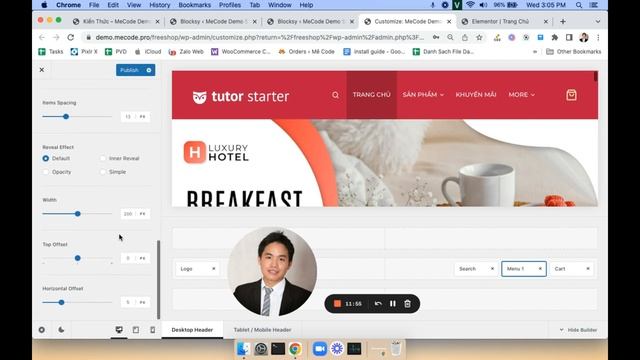Edit the Items Spacing value field
Screen dimensions: 640x360
pos(128,117)
